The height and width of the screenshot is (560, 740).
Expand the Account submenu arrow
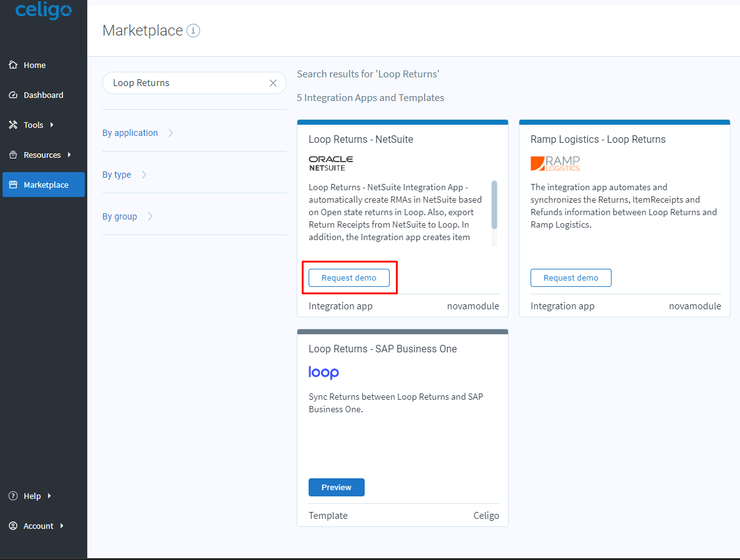pyautogui.click(x=62, y=526)
